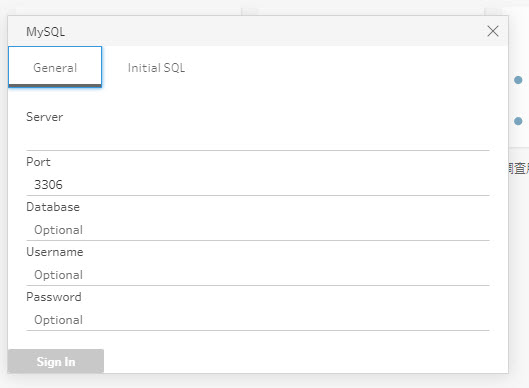The height and width of the screenshot is (388, 529).
Task: Close the MySQL dialog
Action: click(493, 31)
